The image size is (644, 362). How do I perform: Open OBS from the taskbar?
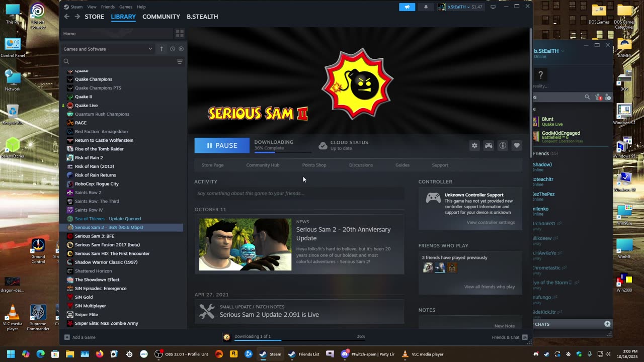click(x=181, y=354)
